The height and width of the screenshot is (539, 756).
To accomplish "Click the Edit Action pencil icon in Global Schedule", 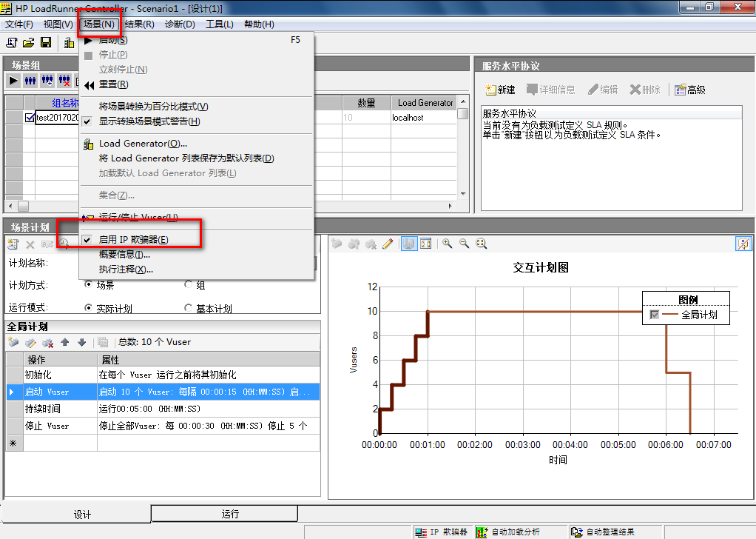I will click(x=30, y=343).
